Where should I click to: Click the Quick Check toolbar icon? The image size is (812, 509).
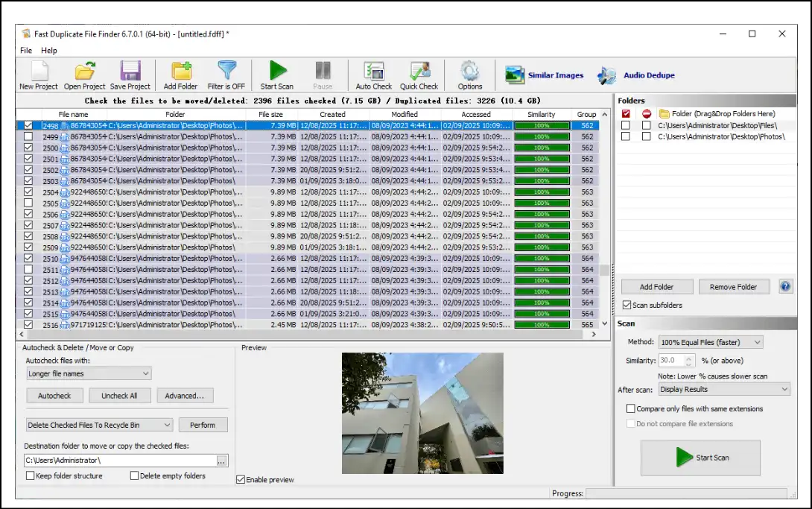(x=419, y=75)
